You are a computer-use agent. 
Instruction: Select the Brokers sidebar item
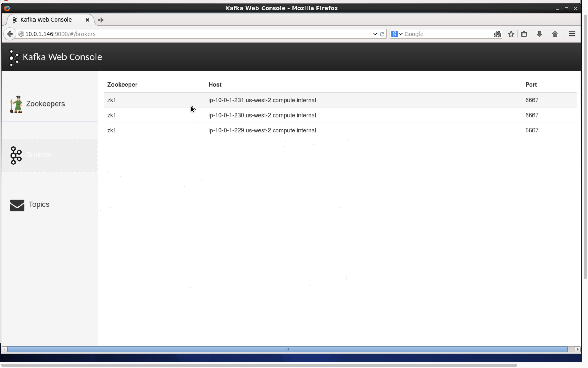click(x=50, y=155)
